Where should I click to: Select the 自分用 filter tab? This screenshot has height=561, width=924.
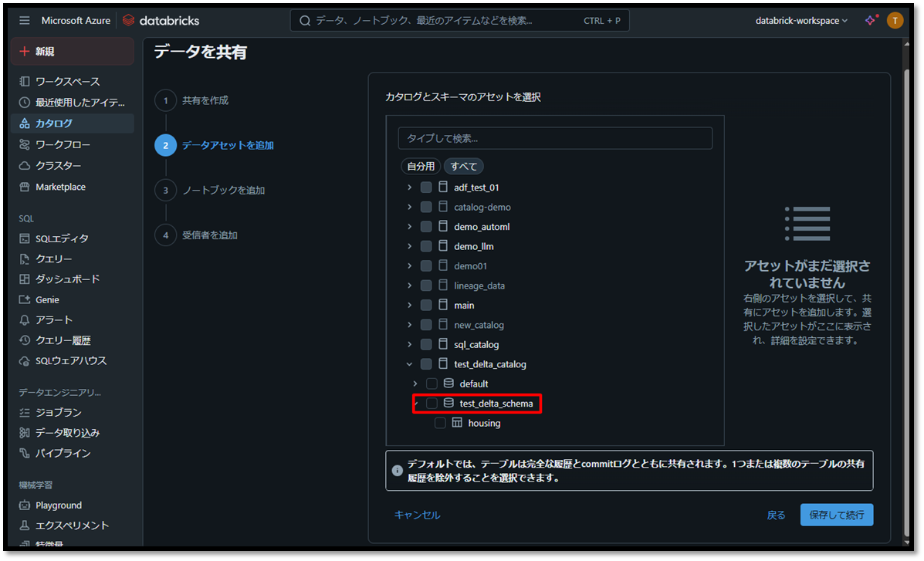point(421,166)
